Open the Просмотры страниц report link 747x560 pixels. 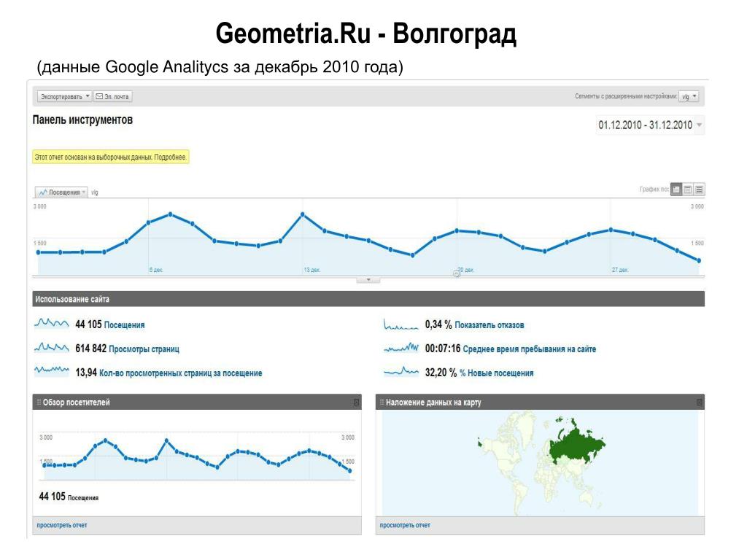point(144,349)
